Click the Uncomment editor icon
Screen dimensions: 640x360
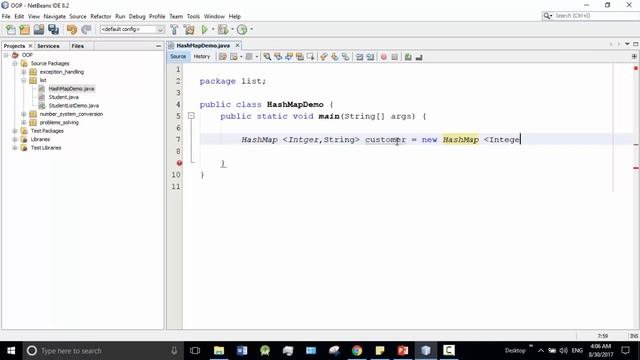[419, 57]
